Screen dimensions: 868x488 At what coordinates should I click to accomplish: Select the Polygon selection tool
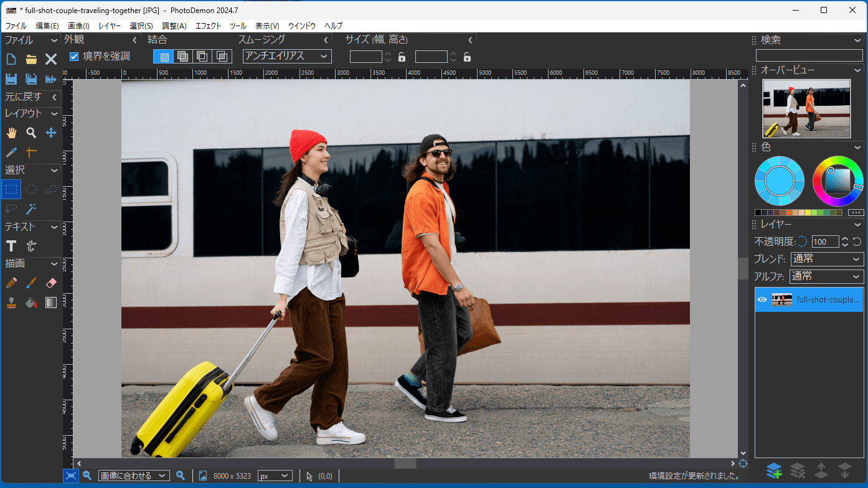[x=51, y=189]
